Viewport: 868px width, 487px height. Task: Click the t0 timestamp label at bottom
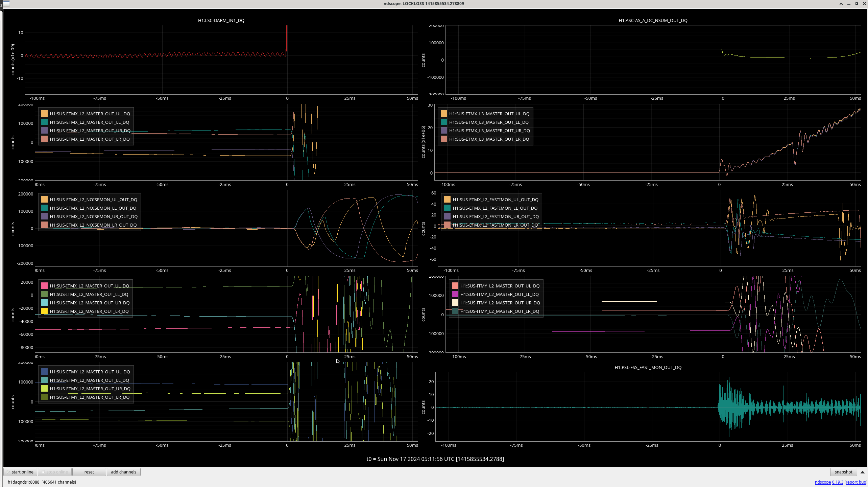(435, 459)
